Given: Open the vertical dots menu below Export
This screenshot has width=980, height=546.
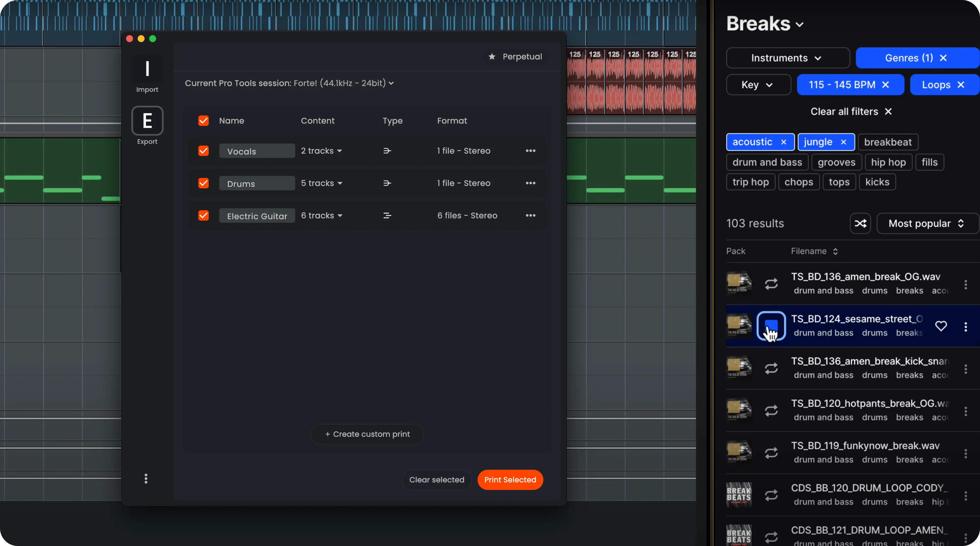Looking at the screenshot, I should tap(146, 478).
